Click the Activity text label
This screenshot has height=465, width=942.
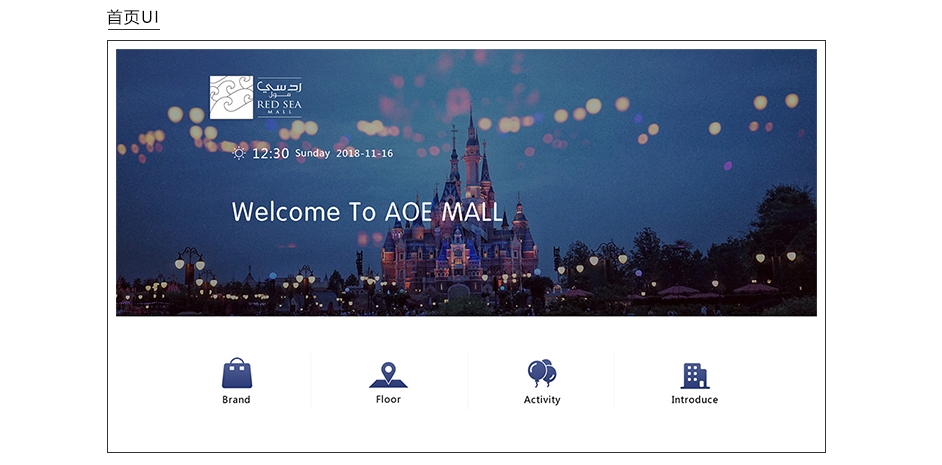(x=541, y=400)
